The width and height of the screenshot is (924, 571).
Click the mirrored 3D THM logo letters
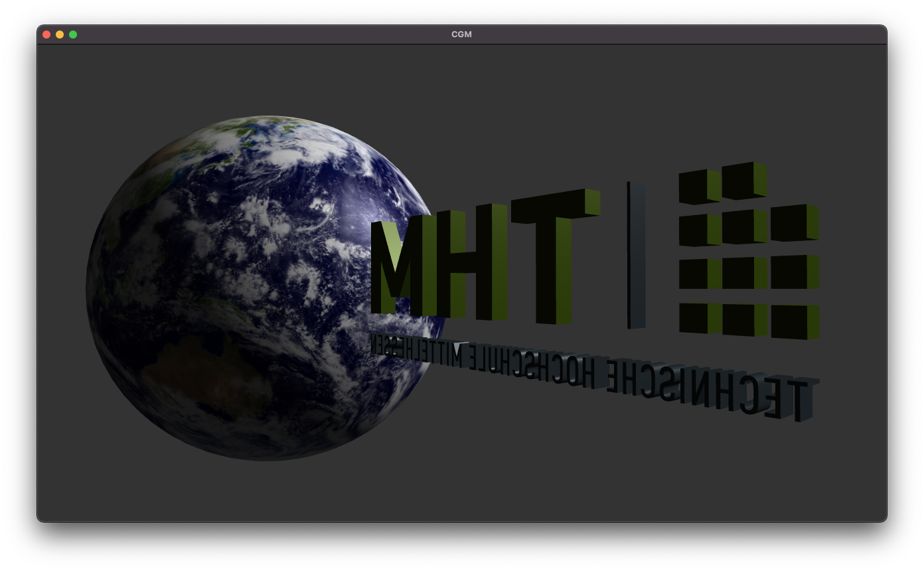(485, 256)
